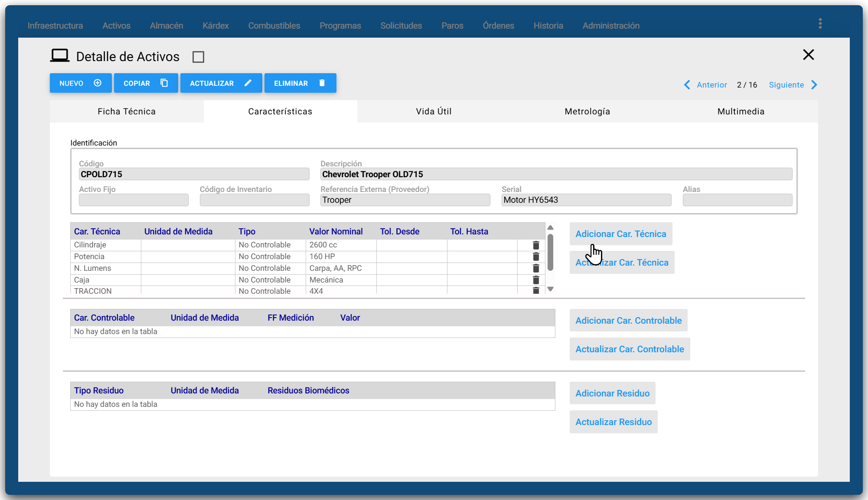Open the Órdenes menu
The height and width of the screenshot is (500, 868).
(498, 26)
